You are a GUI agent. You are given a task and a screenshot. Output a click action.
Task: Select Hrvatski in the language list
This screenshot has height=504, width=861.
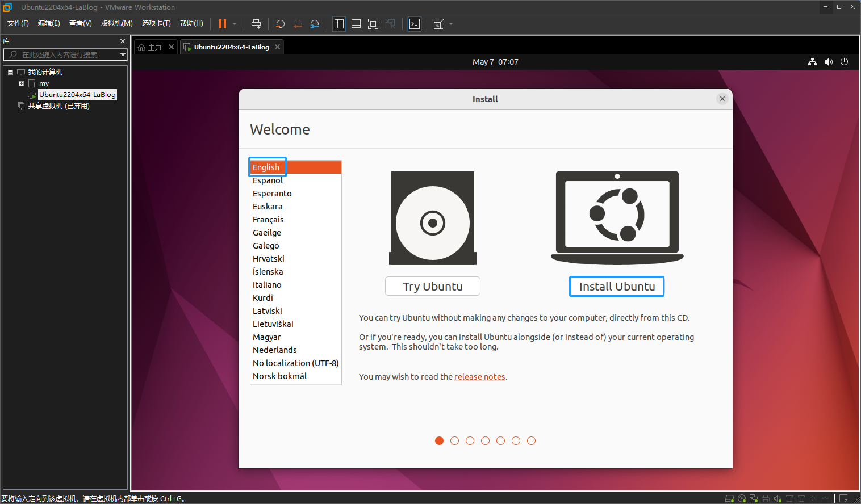coord(296,259)
